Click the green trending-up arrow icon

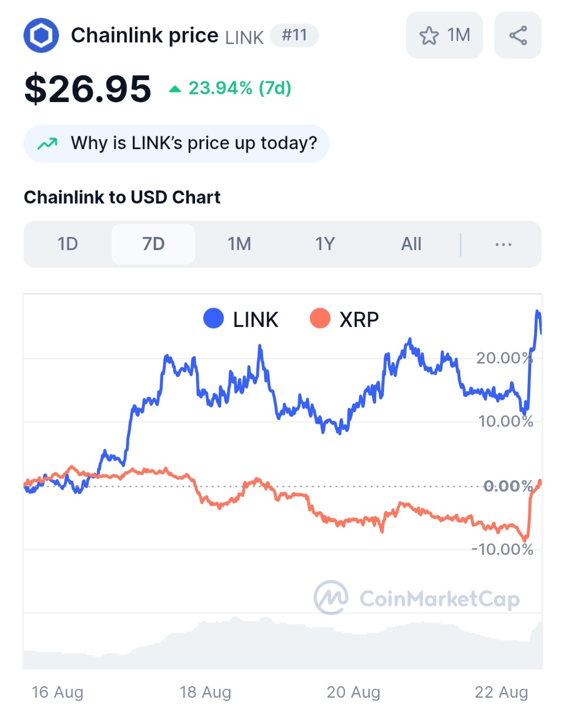[48, 143]
